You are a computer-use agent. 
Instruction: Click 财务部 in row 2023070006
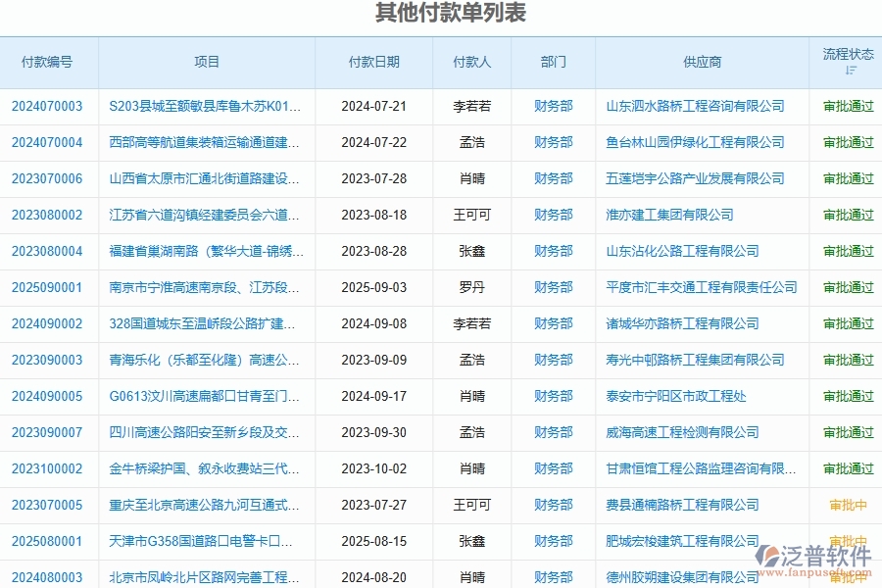coord(553,178)
